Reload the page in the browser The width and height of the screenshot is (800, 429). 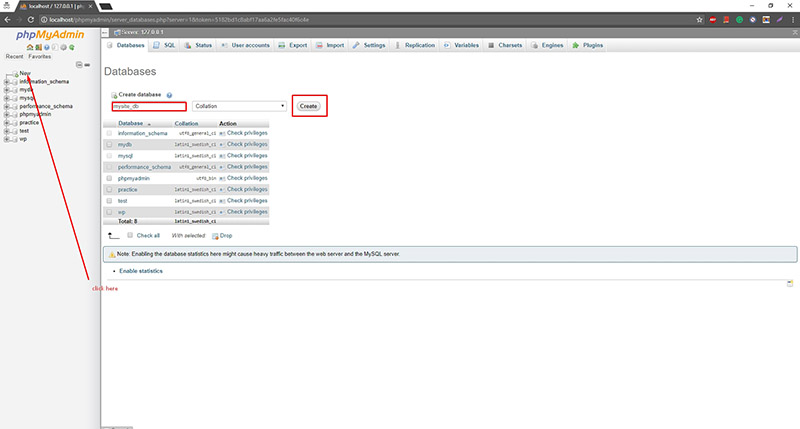tap(31, 20)
